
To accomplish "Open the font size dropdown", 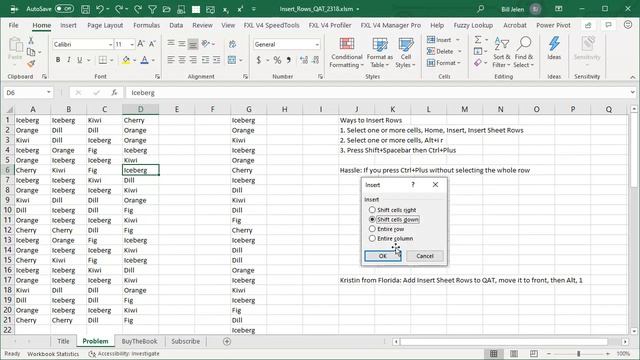I will (x=132, y=44).
